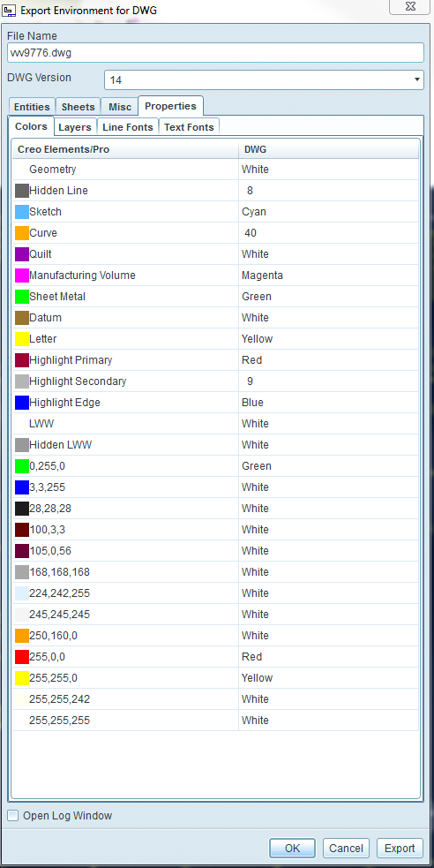Select the Yellow DWG value for 255,255,0
Screen dimensions: 434x868
click(257, 678)
